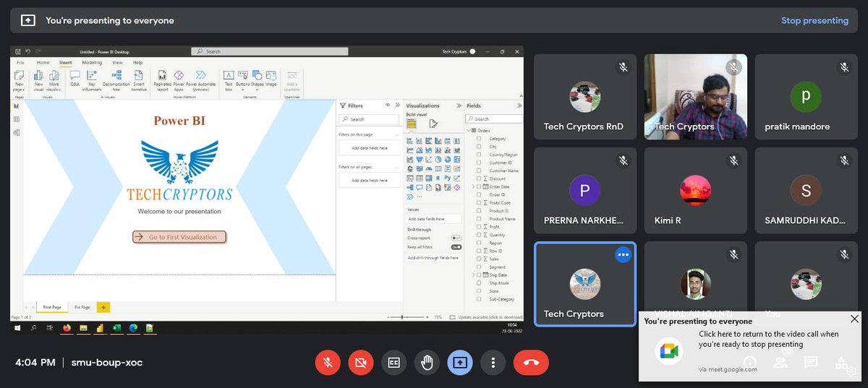The image size is (868, 388).
Task: Switch to Modeling ribbon tab
Action: coord(92,63)
